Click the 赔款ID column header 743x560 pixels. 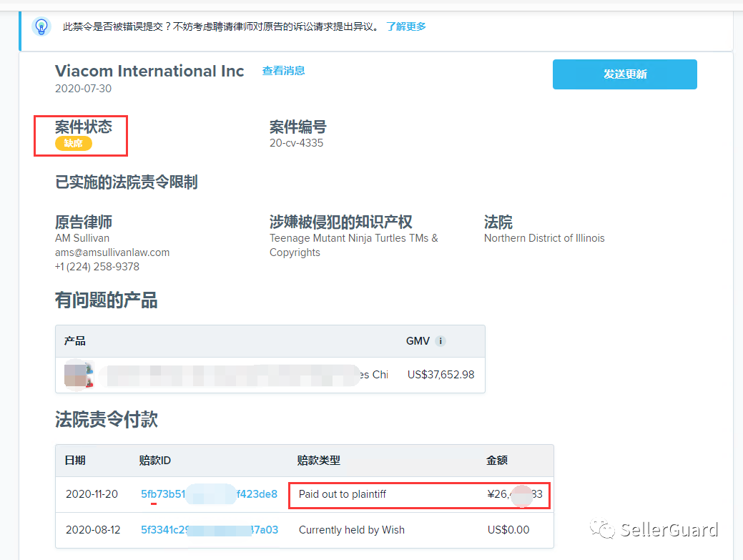[x=155, y=461]
